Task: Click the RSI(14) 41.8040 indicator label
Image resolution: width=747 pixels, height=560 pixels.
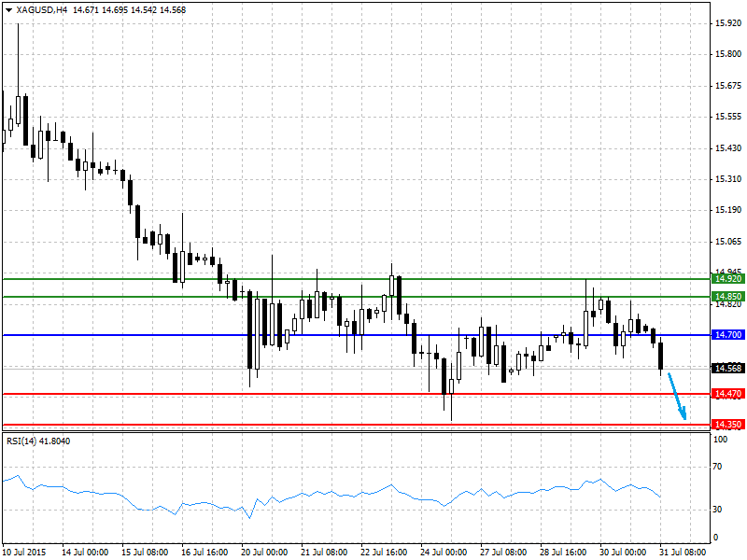Action: point(38,441)
